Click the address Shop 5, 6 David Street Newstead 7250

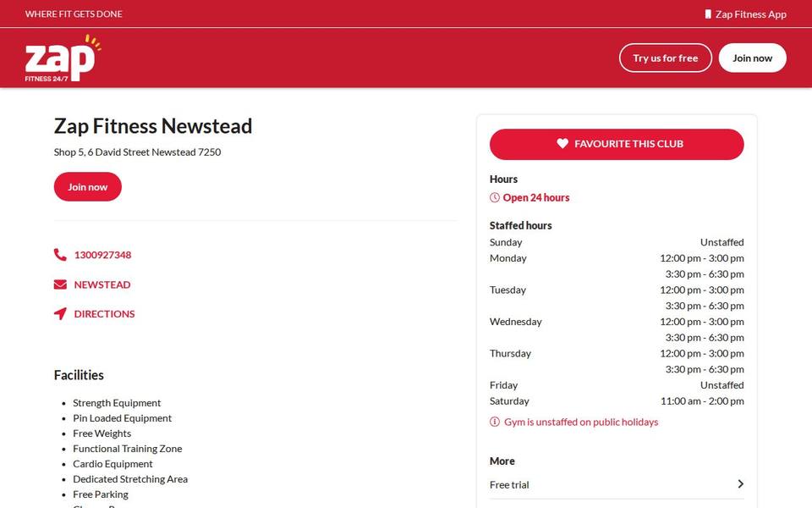[x=137, y=152]
